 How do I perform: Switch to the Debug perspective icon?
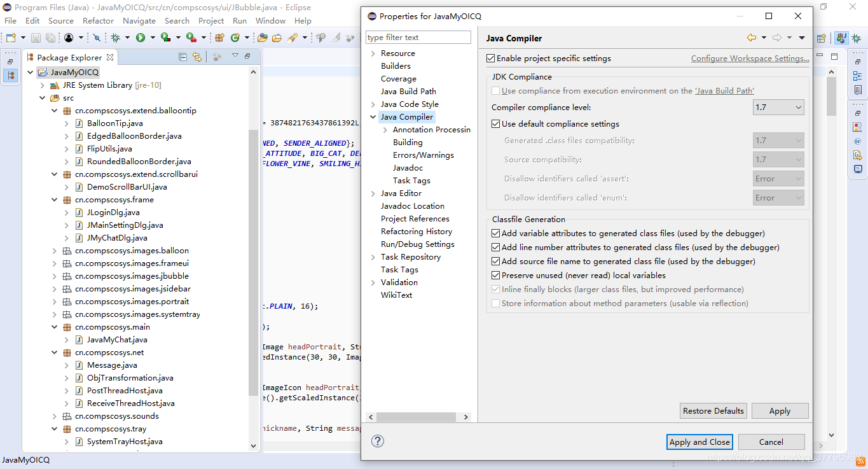(857, 38)
